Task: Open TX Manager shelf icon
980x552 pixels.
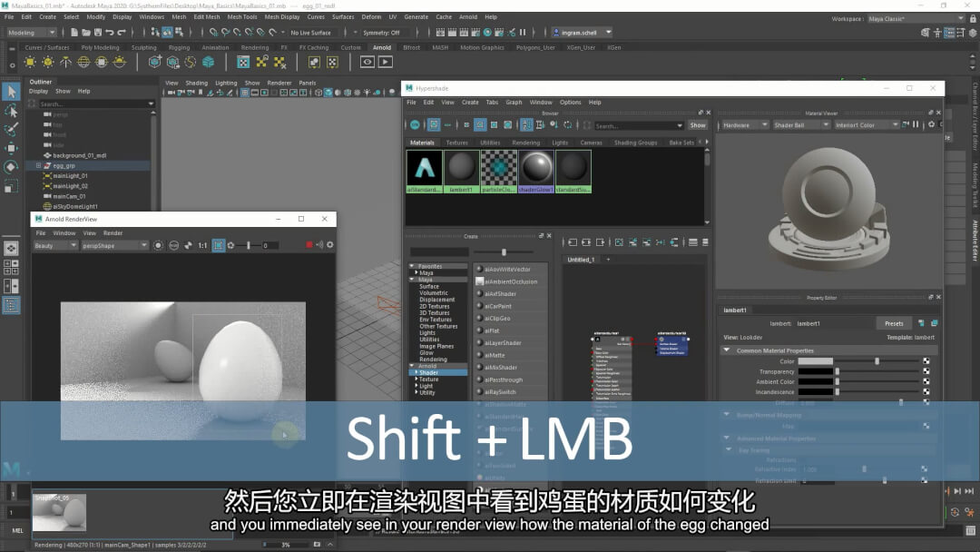Action: [x=243, y=62]
